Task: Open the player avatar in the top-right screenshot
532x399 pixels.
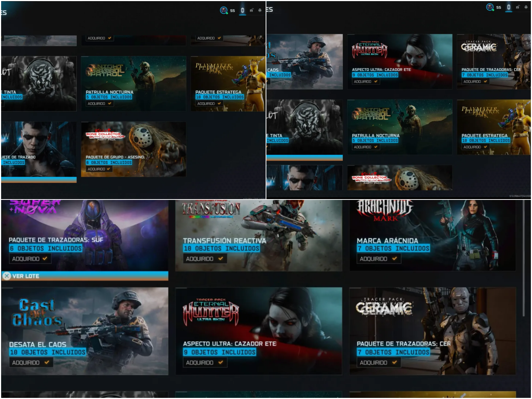Action: coord(490,7)
